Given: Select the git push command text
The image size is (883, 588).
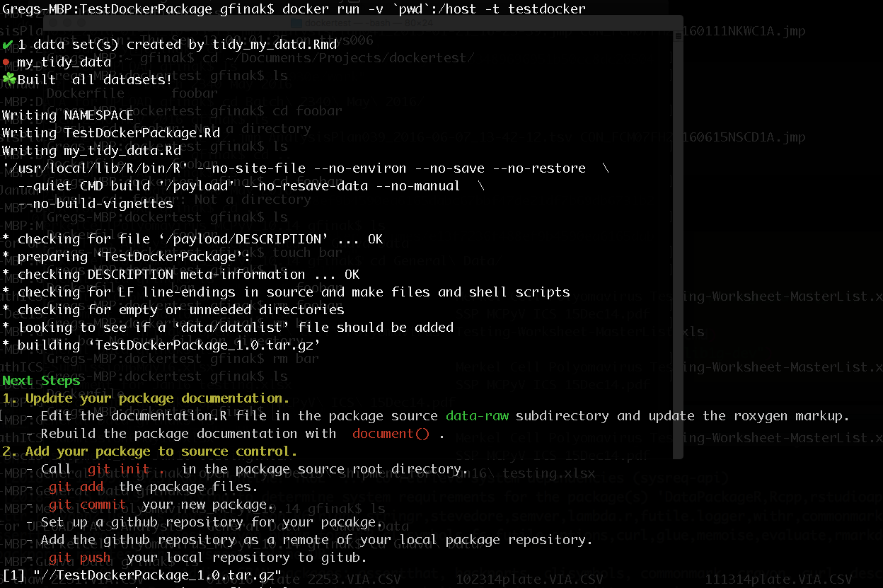Looking at the screenshot, I should coord(79,557).
